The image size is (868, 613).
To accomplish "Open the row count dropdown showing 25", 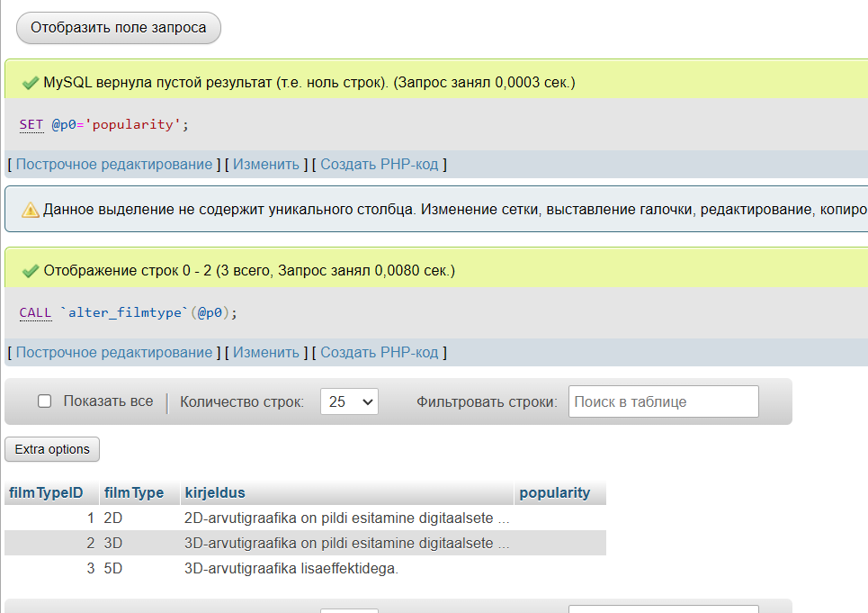I will (x=349, y=401).
